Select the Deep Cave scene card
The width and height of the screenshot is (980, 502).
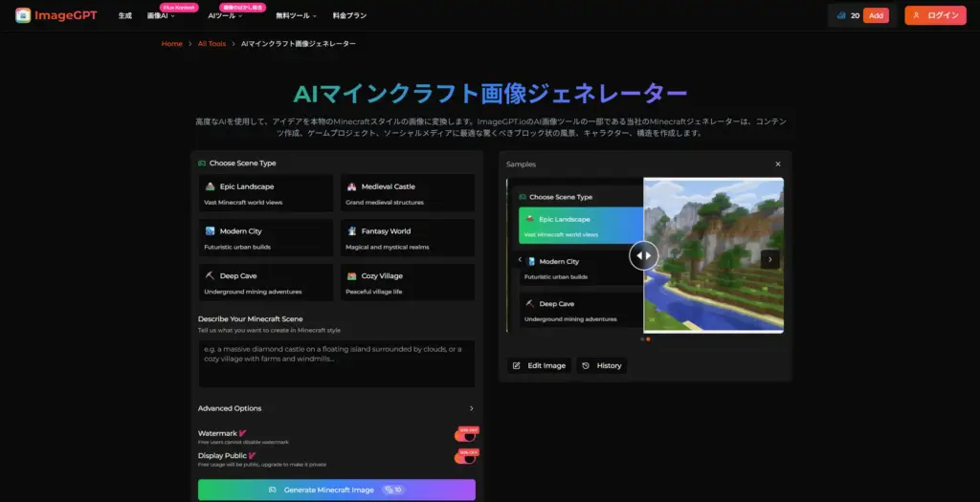coord(266,282)
